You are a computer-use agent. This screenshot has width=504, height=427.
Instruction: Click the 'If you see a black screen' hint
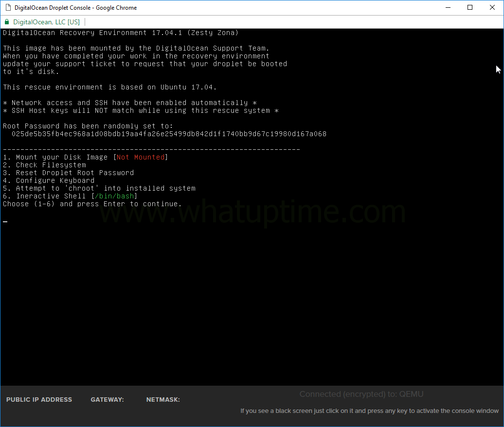click(370, 410)
